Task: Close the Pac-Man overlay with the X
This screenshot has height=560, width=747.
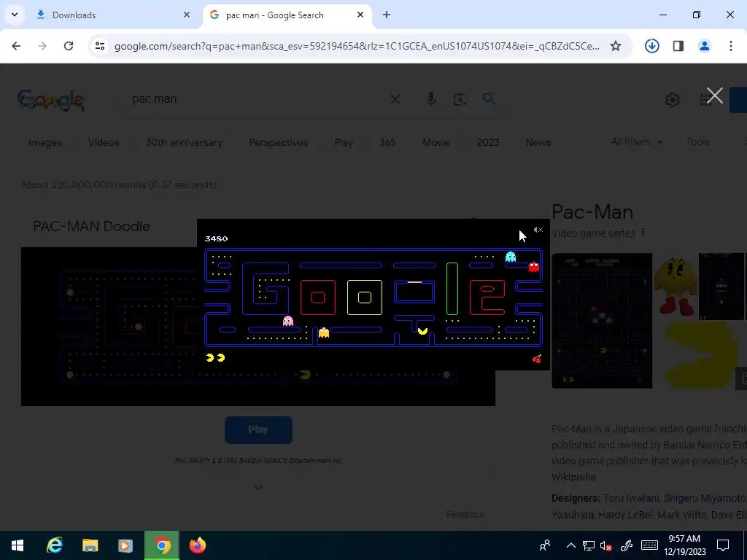Action: click(x=715, y=96)
